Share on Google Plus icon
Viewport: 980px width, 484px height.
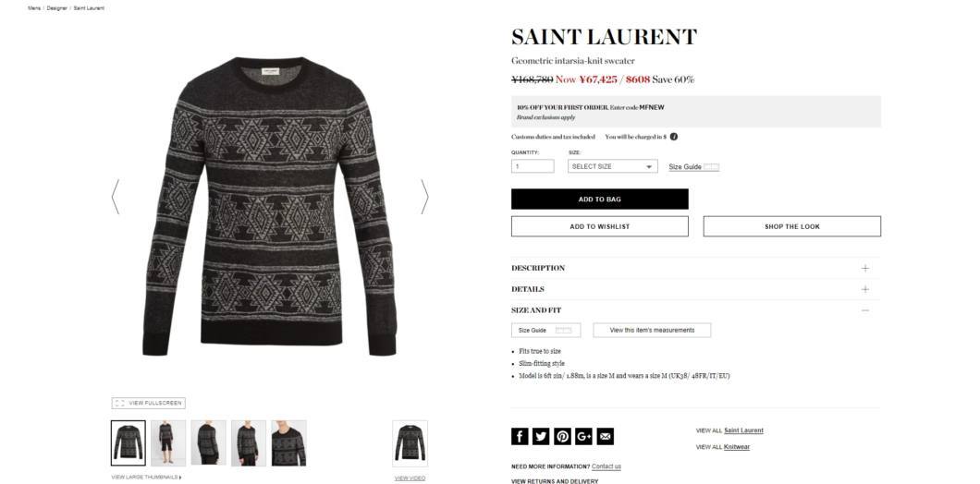[x=583, y=437]
